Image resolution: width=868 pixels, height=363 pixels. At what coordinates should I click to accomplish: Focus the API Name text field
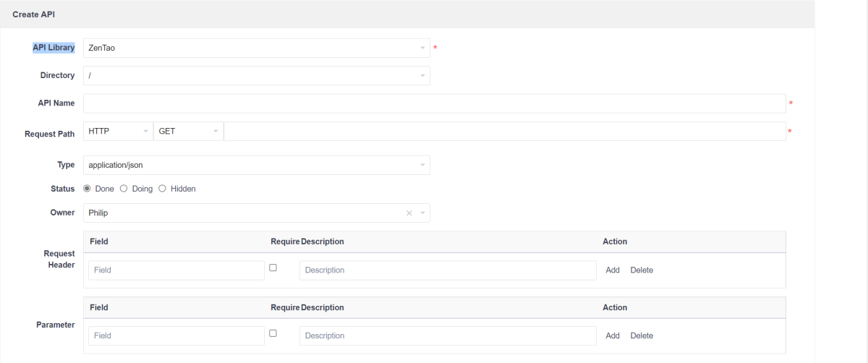434,103
